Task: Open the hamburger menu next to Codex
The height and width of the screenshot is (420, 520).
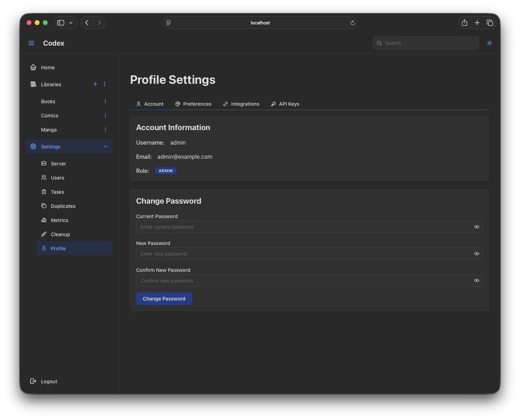Action: tap(31, 43)
